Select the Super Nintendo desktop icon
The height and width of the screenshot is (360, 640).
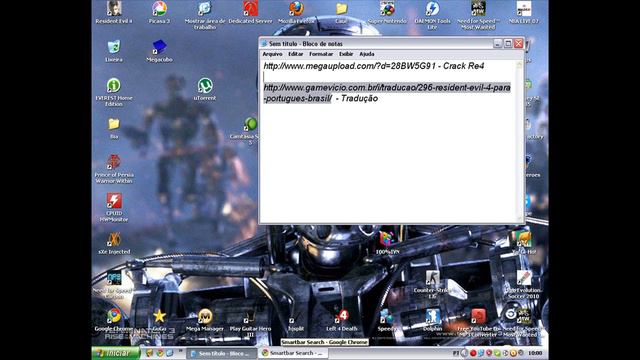(387, 12)
